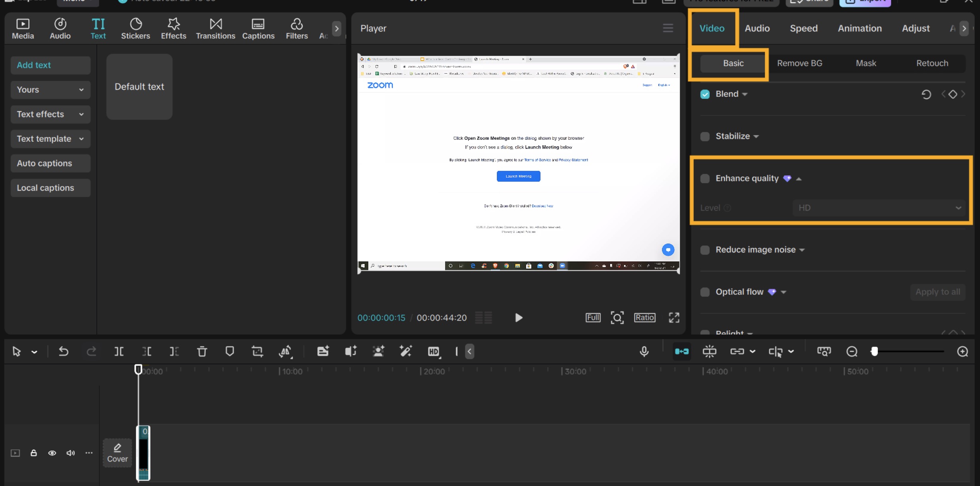The height and width of the screenshot is (486, 980).
Task: Expand the Text effects category
Action: pyautogui.click(x=51, y=114)
